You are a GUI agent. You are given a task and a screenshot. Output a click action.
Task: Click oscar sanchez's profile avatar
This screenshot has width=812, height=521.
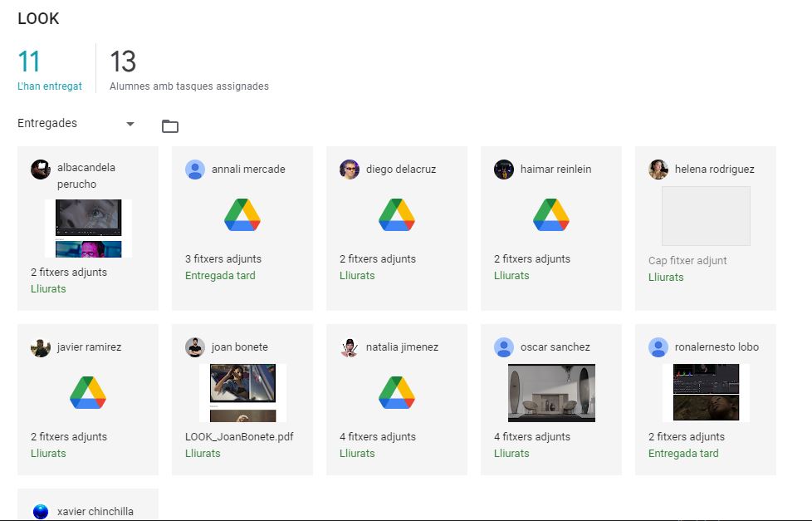coord(504,347)
